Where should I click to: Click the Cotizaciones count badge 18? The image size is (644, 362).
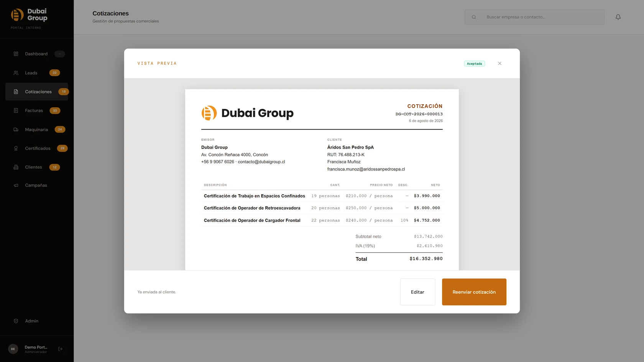point(64,92)
